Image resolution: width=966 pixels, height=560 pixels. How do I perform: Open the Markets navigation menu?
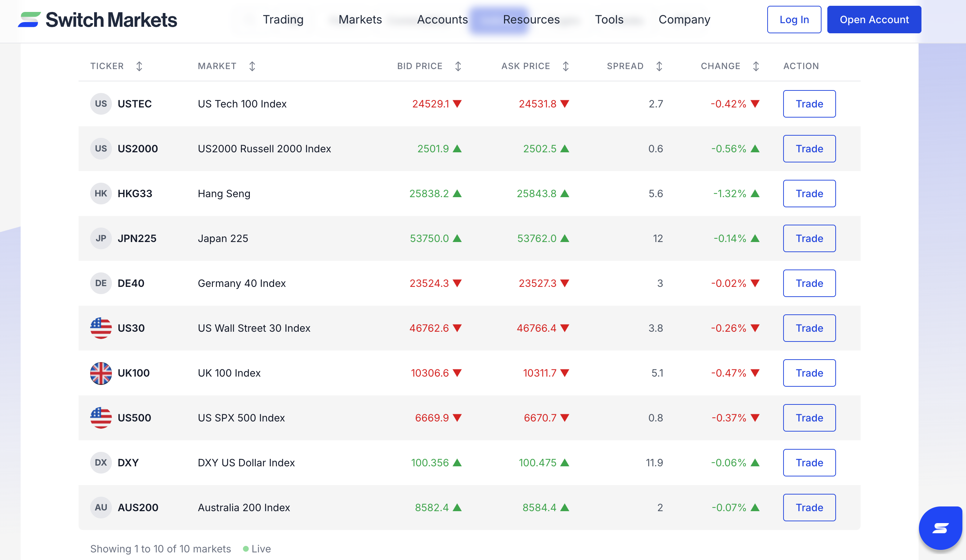tap(360, 20)
